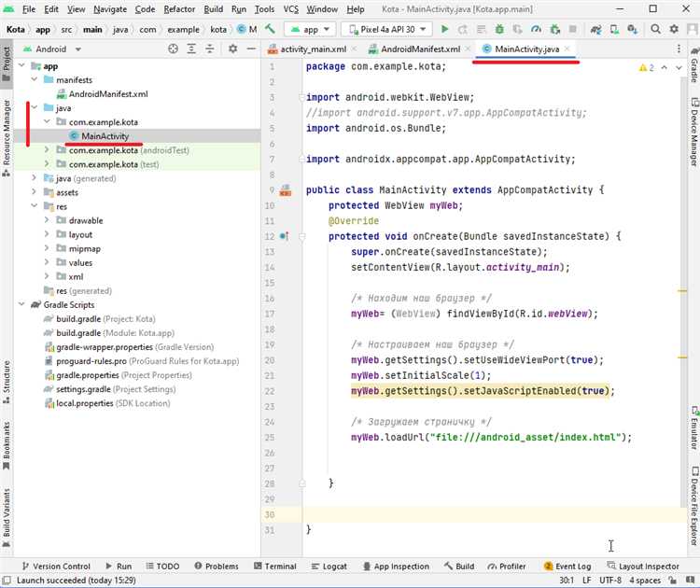This screenshot has width=700, height=588.
Task: Click the Collapse All icon in Project panel
Action: click(x=211, y=49)
